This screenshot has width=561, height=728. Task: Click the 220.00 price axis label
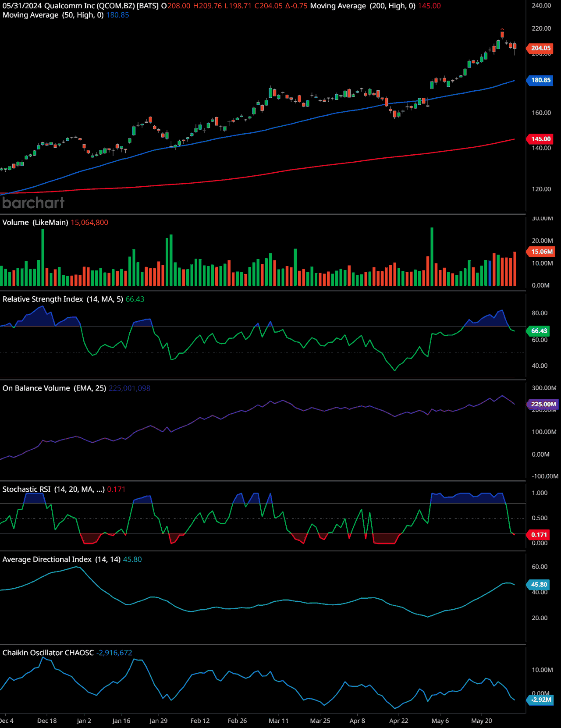point(541,28)
